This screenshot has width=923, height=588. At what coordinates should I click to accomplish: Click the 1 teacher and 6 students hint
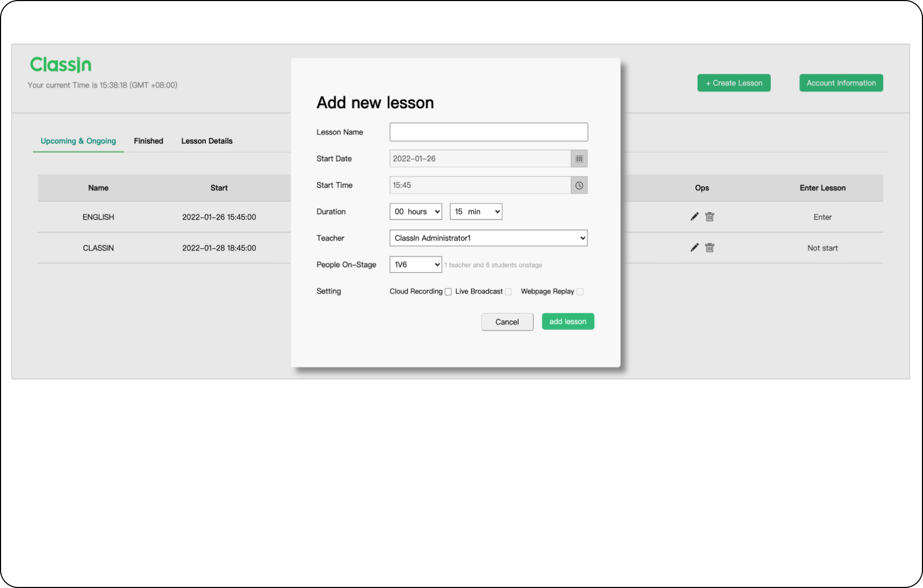pyautogui.click(x=493, y=265)
